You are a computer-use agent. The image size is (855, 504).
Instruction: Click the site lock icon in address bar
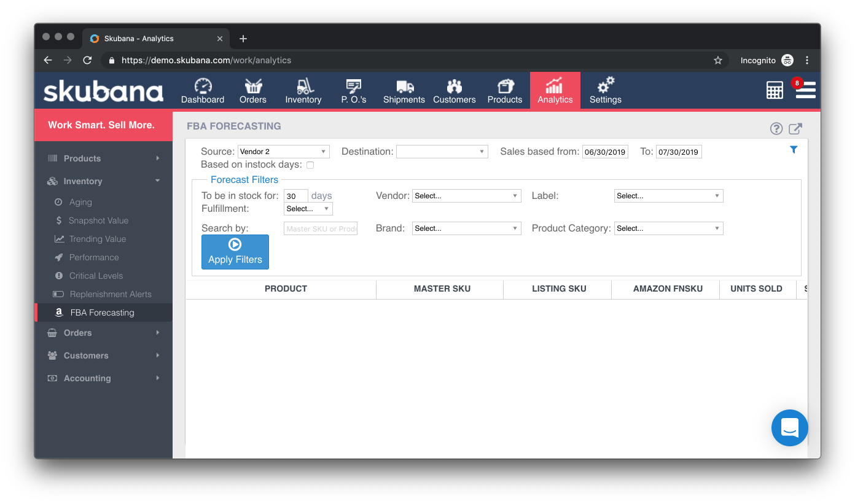pyautogui.click(x=112, y=60)
